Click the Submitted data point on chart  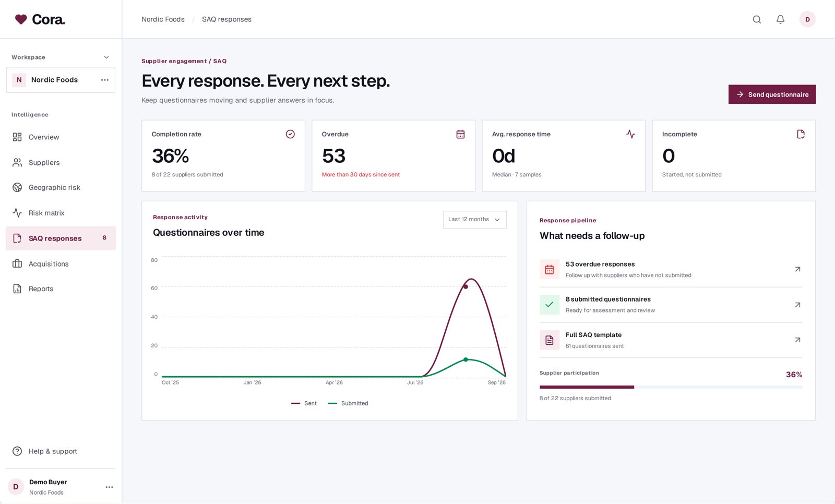466,359
